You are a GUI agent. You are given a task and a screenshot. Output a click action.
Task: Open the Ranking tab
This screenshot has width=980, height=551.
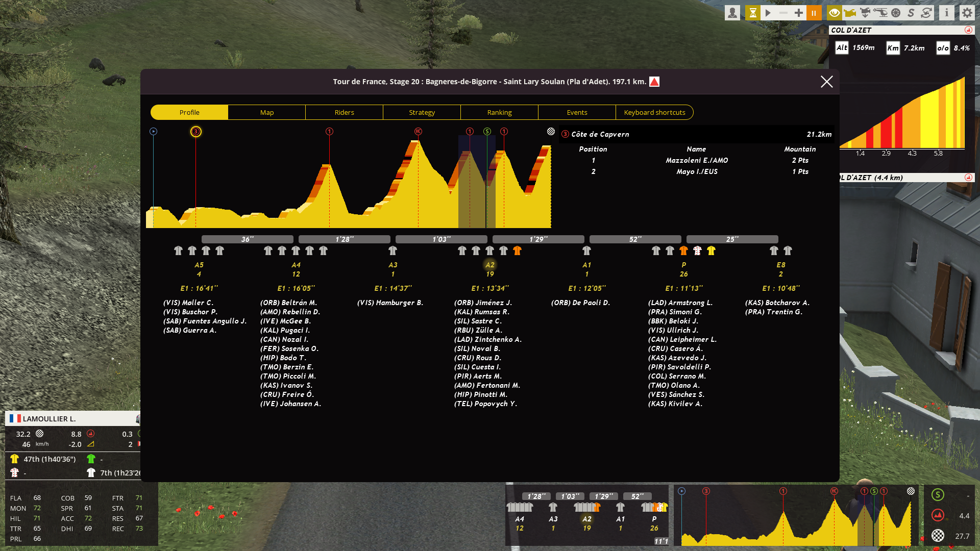[500, 112]
